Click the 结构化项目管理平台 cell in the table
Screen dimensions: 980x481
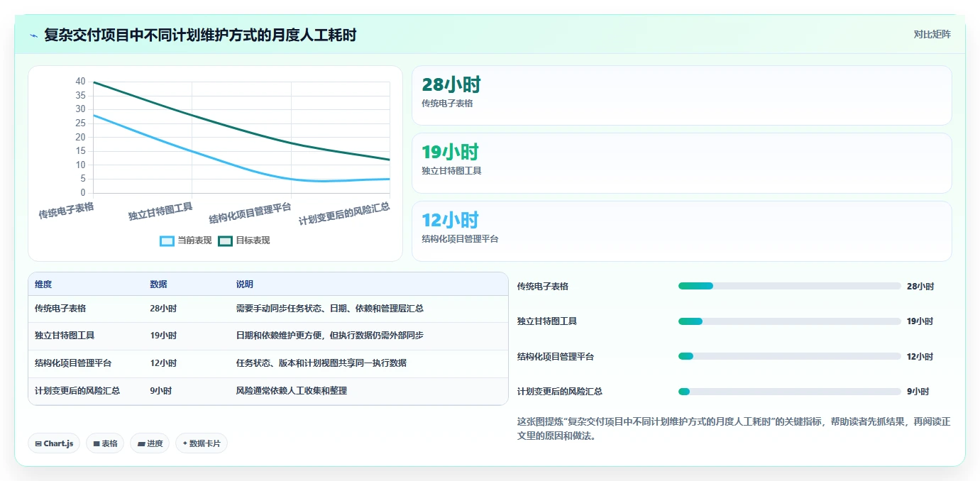tap(73, 363)
